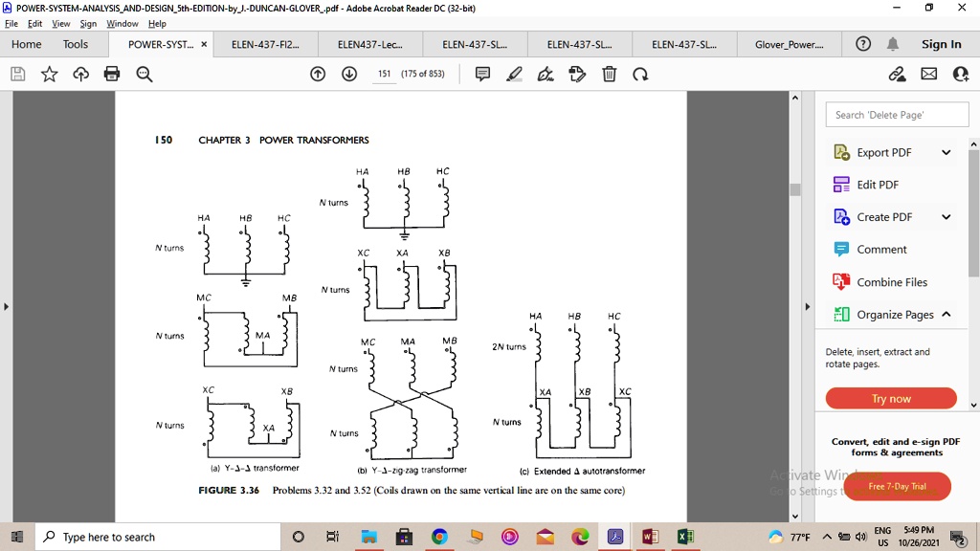Open the View menu

60,24
